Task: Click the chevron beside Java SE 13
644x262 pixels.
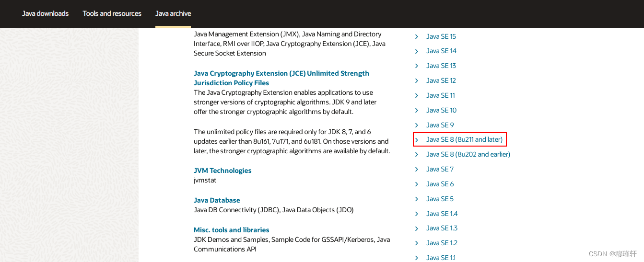Action: click(416, 66)
